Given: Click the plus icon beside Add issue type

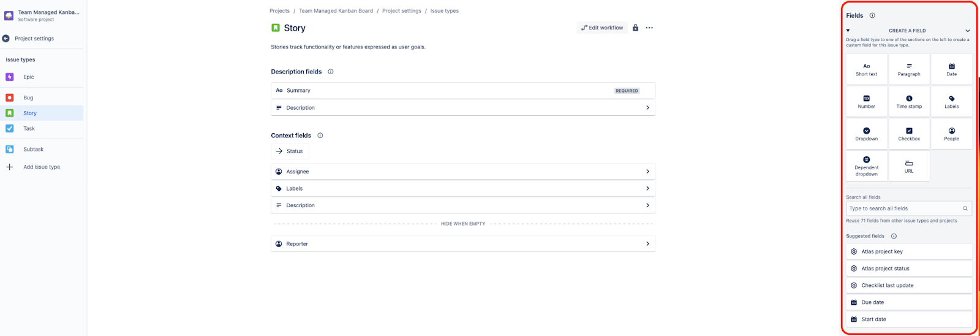Looking at the screenshot, I should [10, 167].
